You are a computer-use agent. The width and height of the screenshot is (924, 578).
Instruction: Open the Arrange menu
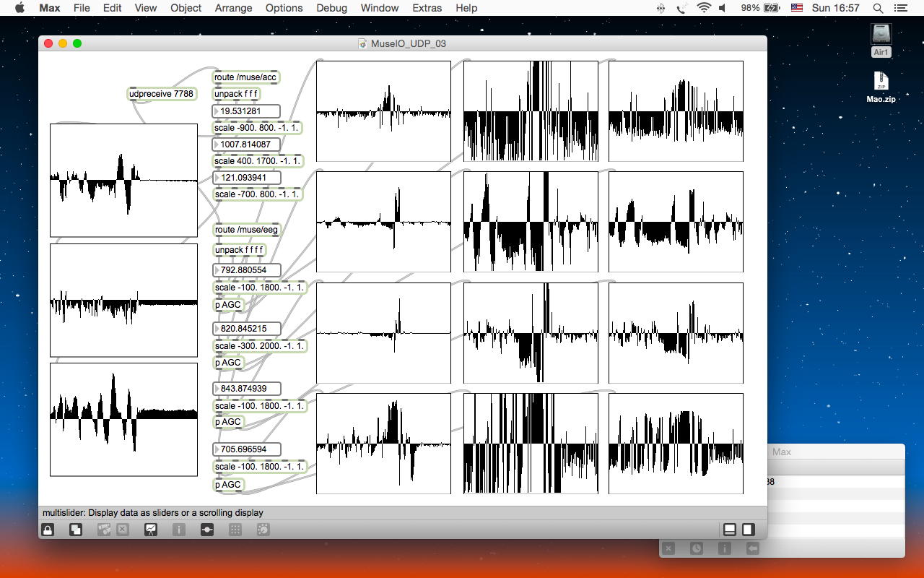point(233,8)
